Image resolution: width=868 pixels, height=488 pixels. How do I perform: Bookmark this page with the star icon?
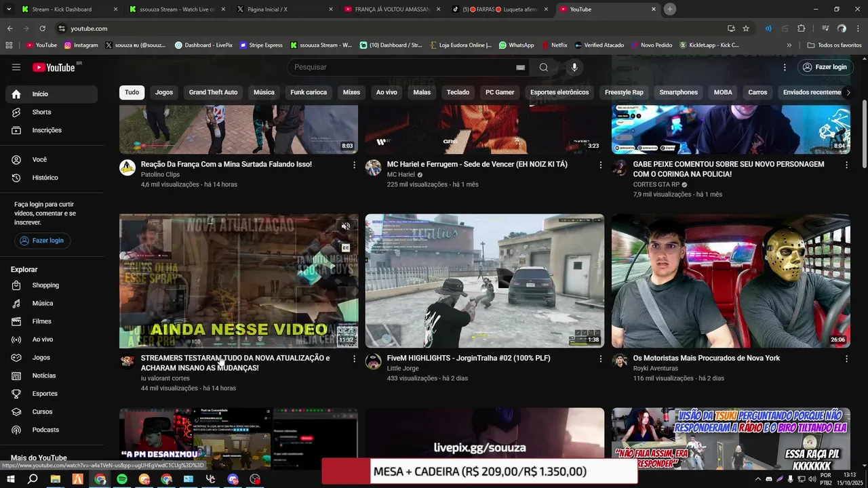[x=746, y=28]
